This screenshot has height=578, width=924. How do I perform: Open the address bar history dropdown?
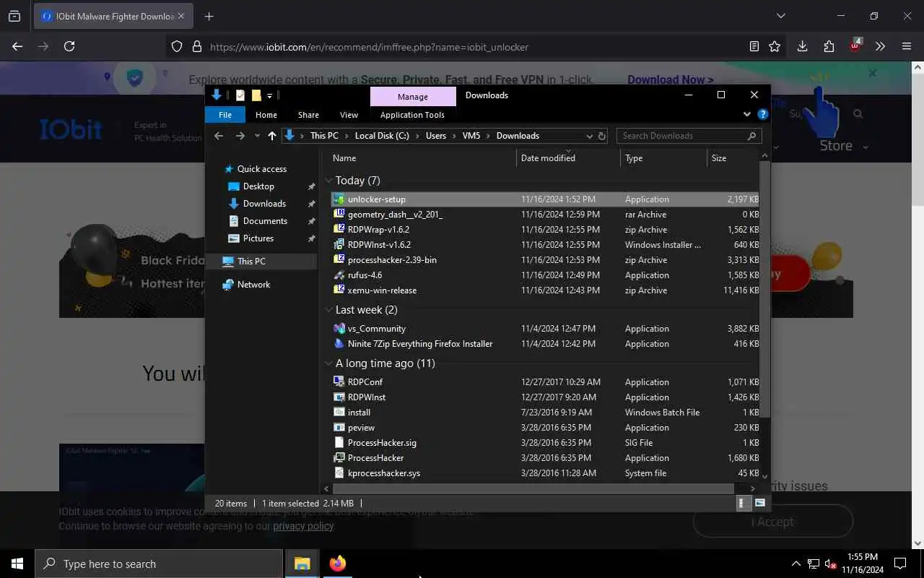click(x=590, y=136)
